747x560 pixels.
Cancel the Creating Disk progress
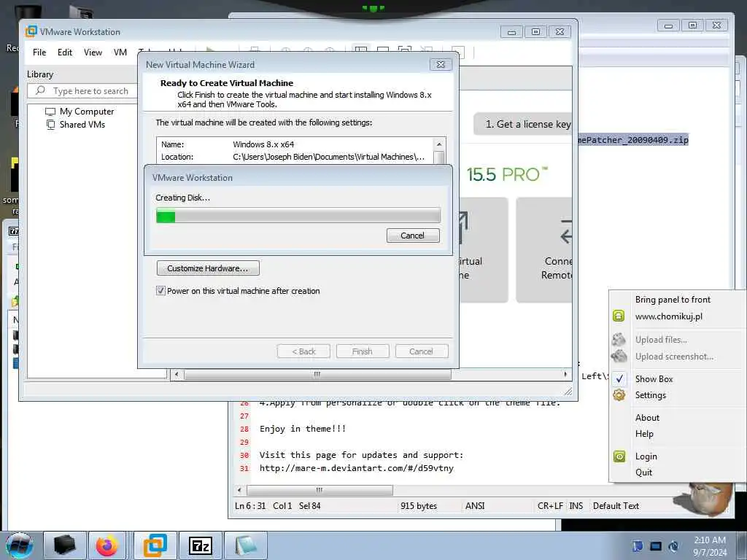click(413, 236)
